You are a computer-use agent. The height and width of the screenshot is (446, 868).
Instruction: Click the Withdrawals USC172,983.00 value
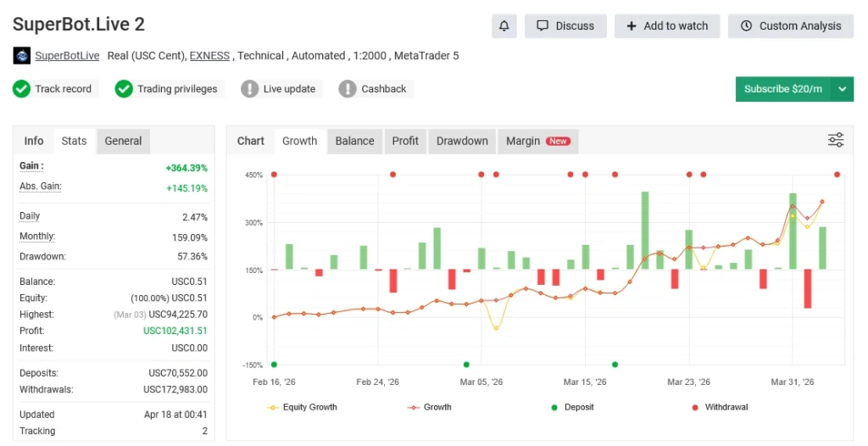coord(175,389)
